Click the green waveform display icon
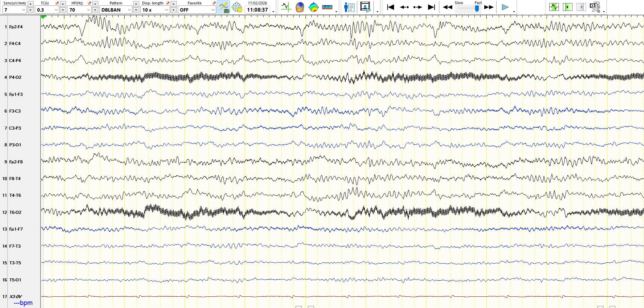Screen dimensions: 644x308 point(554,7)
